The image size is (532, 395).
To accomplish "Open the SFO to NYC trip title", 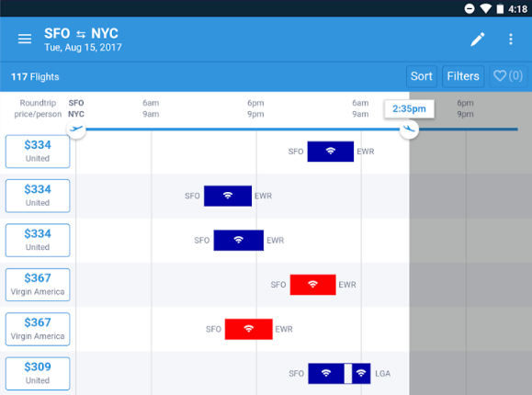I will click(81, 34).
